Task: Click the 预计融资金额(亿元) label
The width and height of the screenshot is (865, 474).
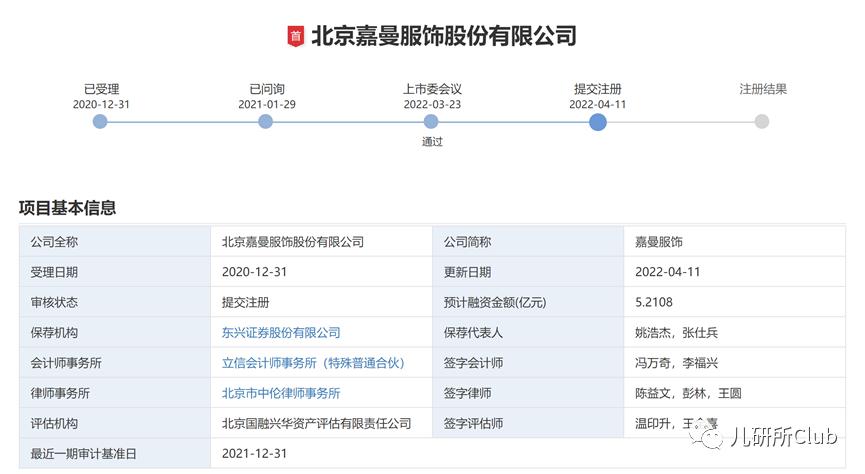Action: pos(495,302)
